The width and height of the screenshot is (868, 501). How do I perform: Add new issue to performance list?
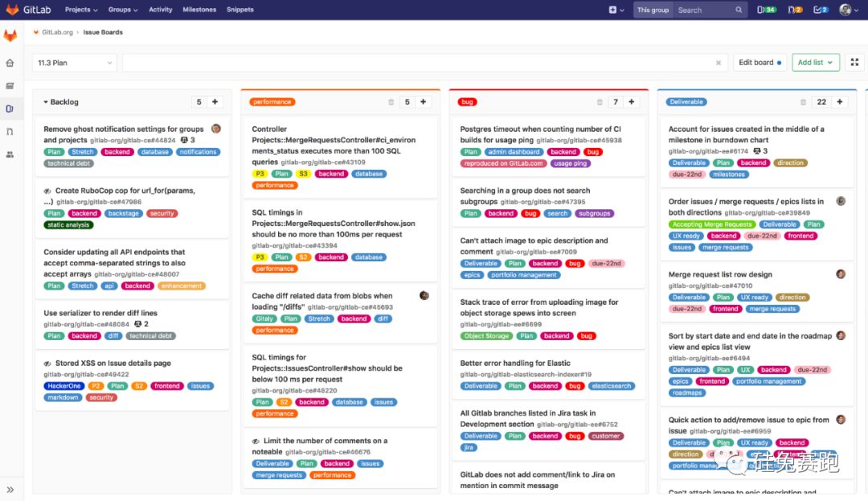pyautogui.click(x=423, y=102)
